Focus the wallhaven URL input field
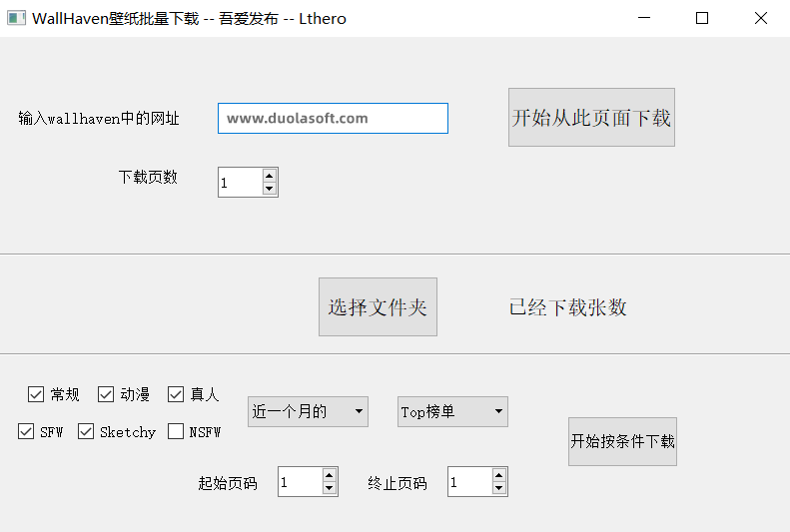 click(x=333, y=119)
